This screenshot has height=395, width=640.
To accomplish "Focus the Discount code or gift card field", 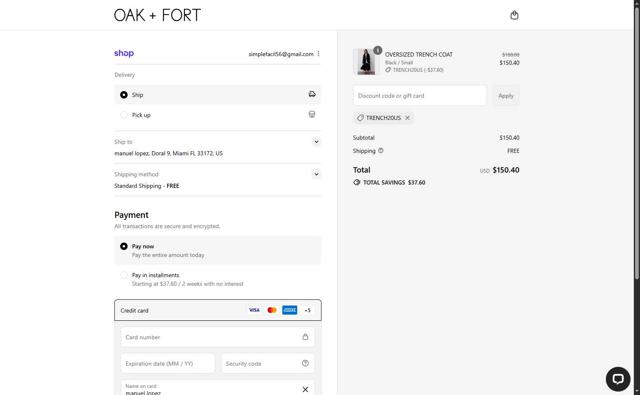I will pos(420,95).
